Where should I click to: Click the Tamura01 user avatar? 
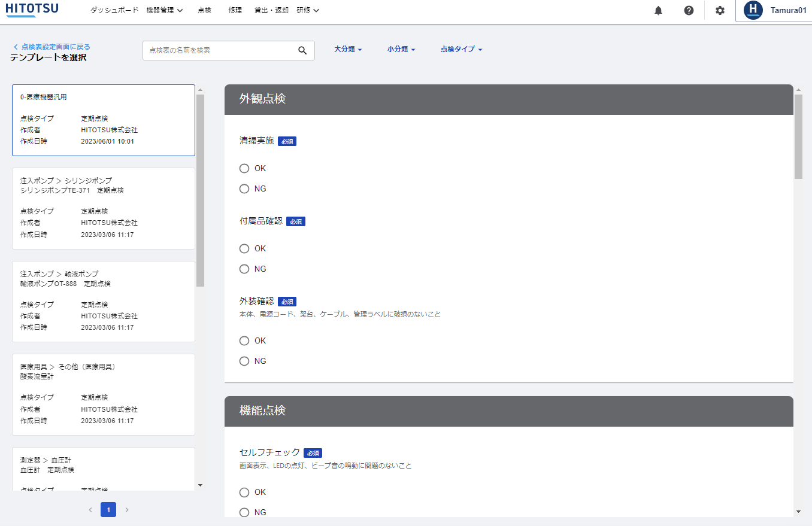coord(753,10)
